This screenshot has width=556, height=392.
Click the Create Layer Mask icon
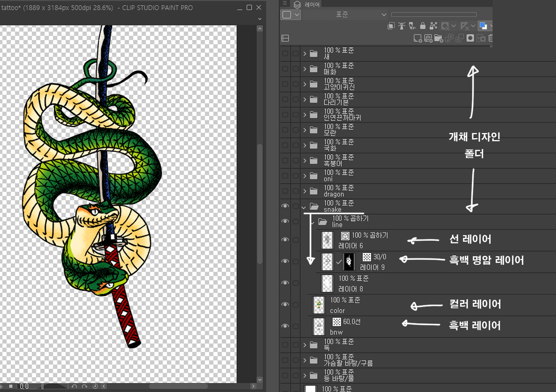[x=470, y=39]
